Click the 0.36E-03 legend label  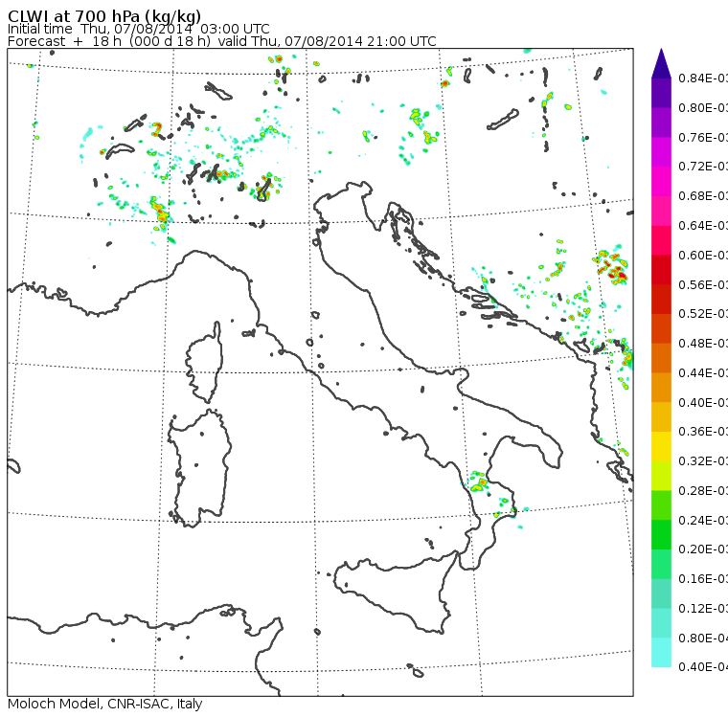703,432
